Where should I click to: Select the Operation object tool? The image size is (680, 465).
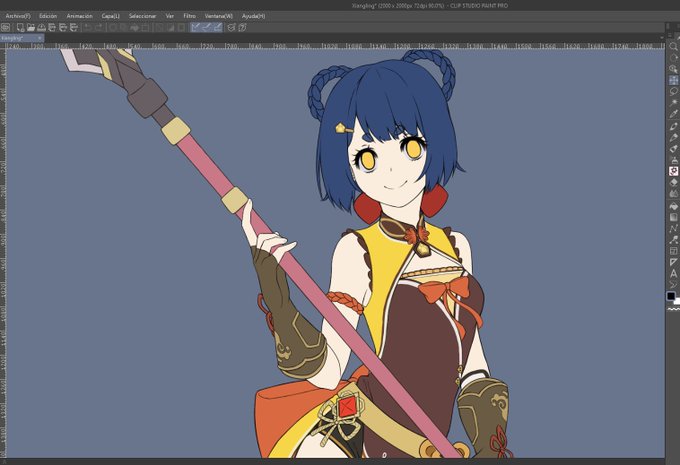673,69
